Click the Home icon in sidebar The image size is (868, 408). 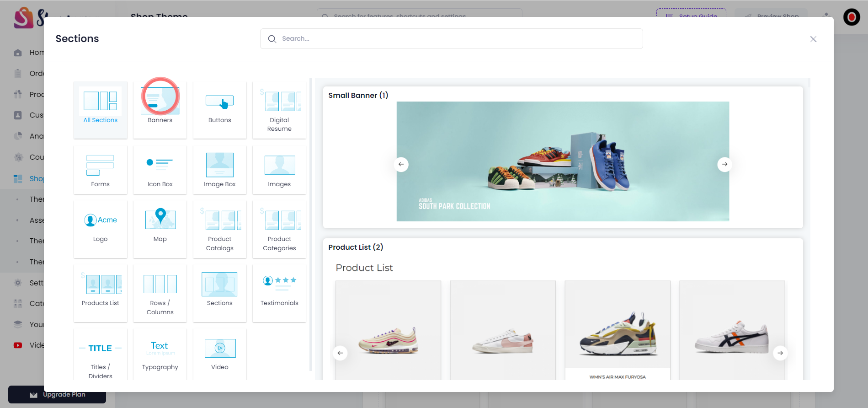coord(18,53)
